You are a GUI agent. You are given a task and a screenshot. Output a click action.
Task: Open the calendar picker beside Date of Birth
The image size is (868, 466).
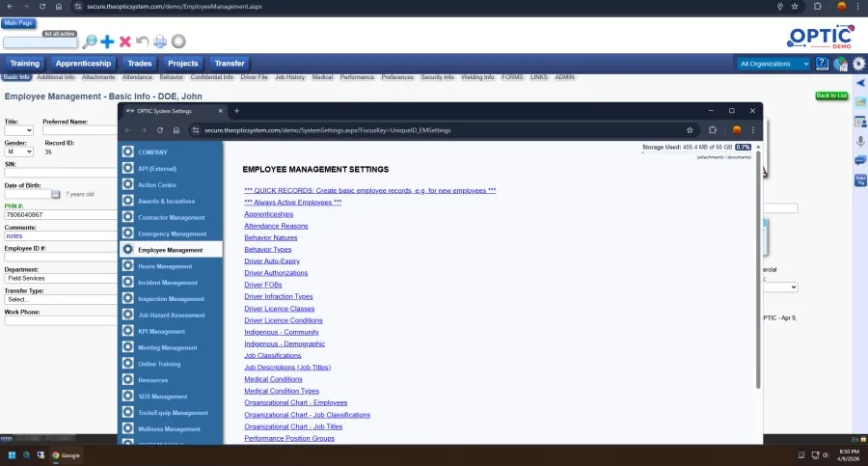click(x=55, y=194)
